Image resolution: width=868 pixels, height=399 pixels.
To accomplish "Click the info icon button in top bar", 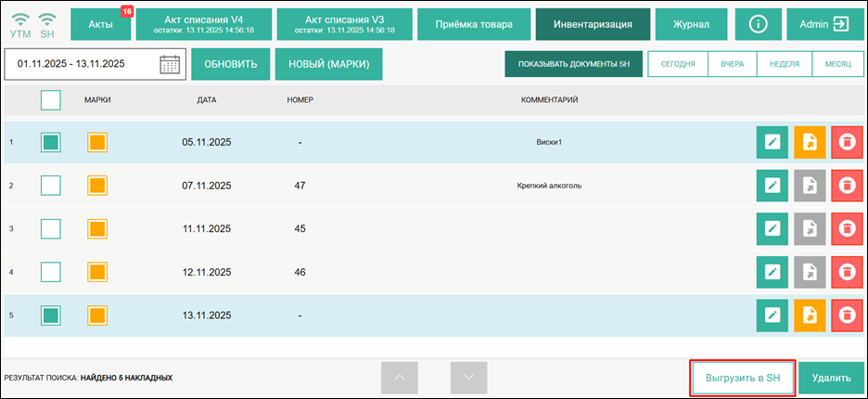I will point(758,24).
